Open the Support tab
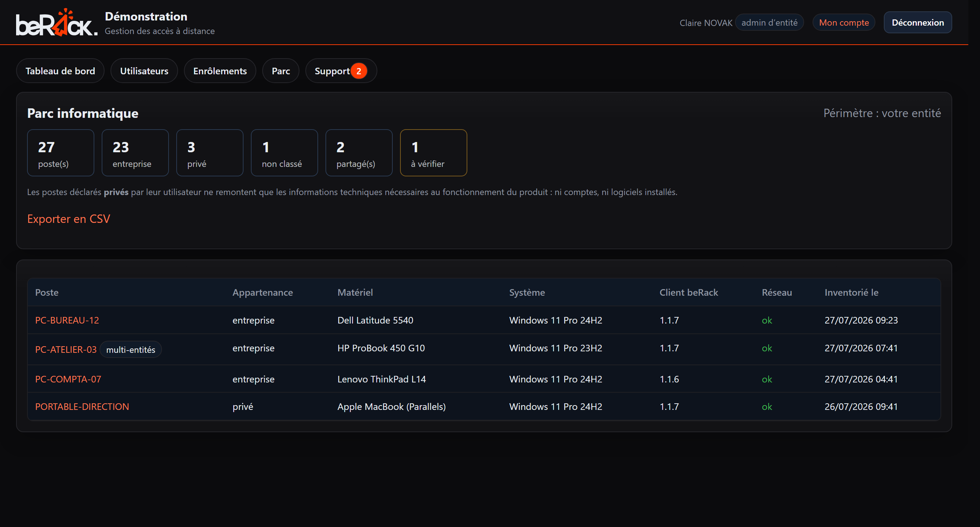Image resolution: width=980 pixels, height=527 pixels. (341, 71)
